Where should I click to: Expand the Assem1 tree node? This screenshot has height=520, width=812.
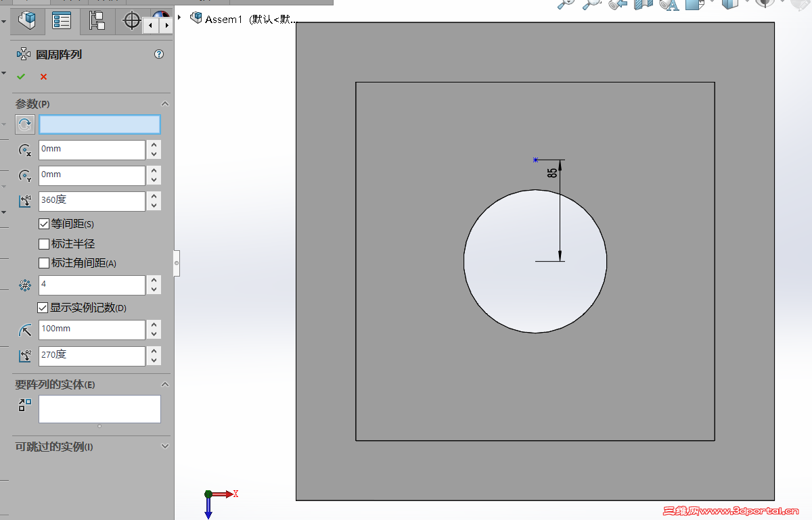179,18
